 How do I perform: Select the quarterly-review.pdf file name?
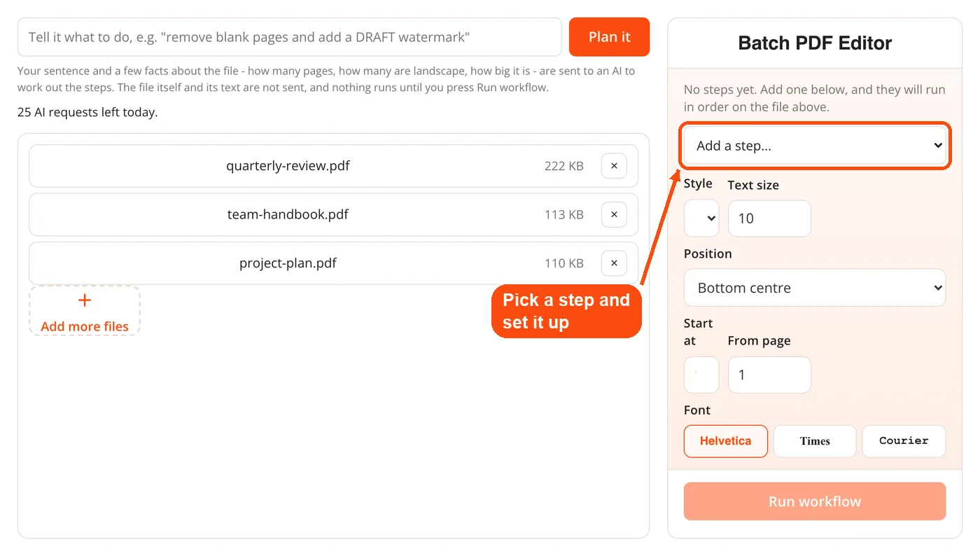click(288, 166)
